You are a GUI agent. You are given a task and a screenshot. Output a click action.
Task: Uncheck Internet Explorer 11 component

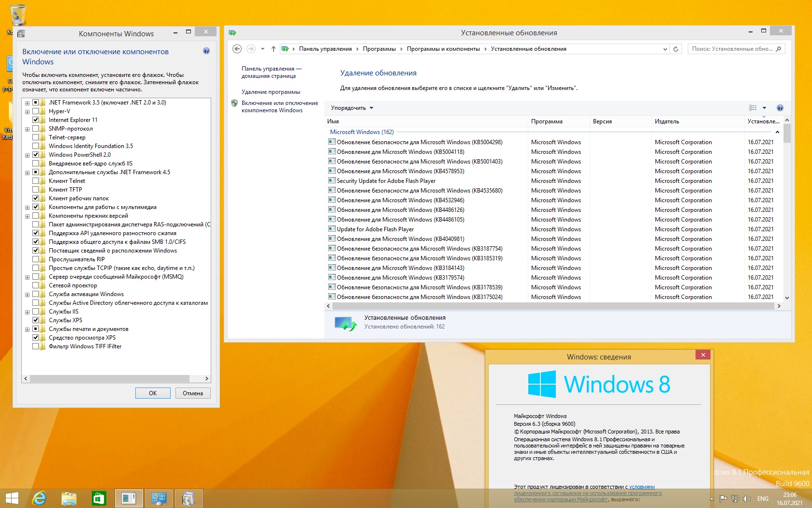[36, 120]
